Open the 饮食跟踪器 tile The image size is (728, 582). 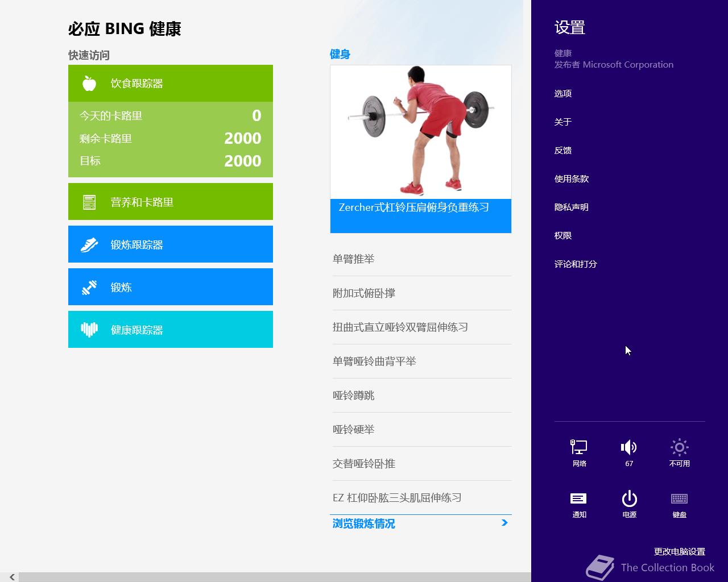click(171, 84)
